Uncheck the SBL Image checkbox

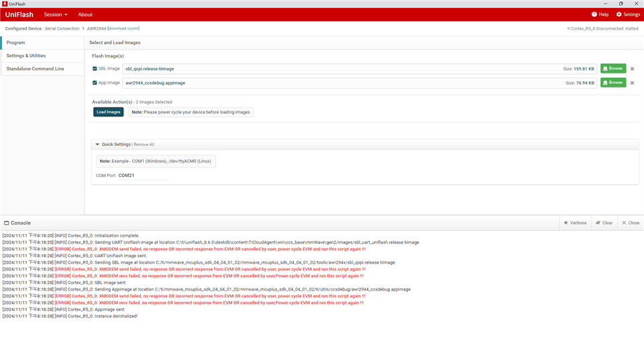click(x=95, y=68)
